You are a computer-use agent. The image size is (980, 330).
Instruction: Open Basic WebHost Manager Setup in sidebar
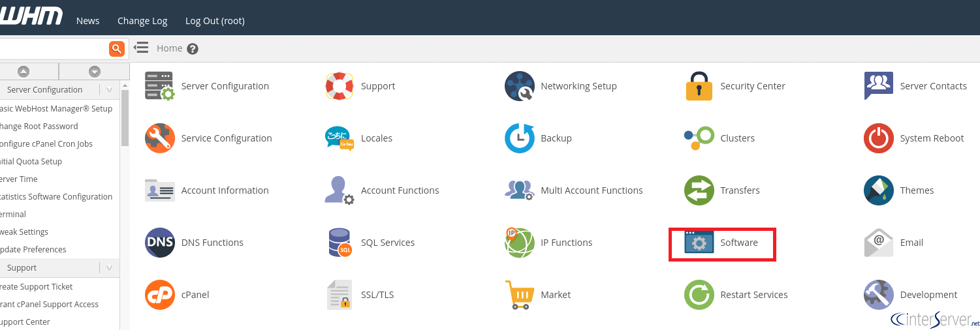[56, 109]
